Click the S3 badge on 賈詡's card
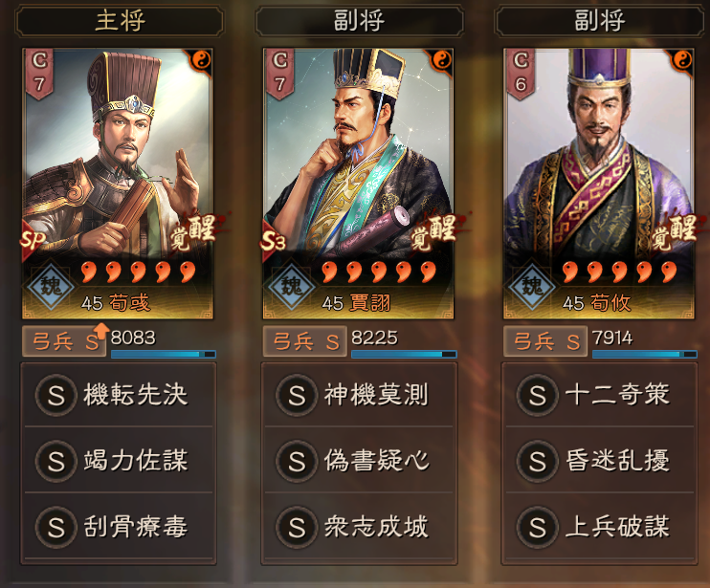 point(273,241)
